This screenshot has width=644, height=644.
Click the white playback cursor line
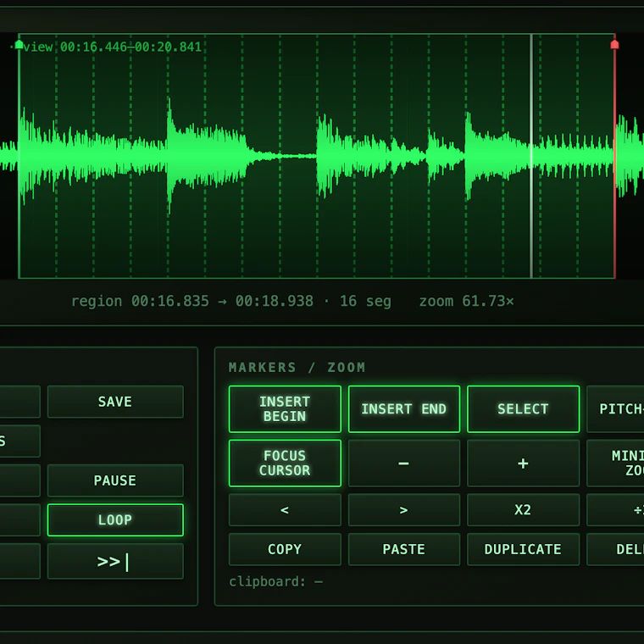531,156
